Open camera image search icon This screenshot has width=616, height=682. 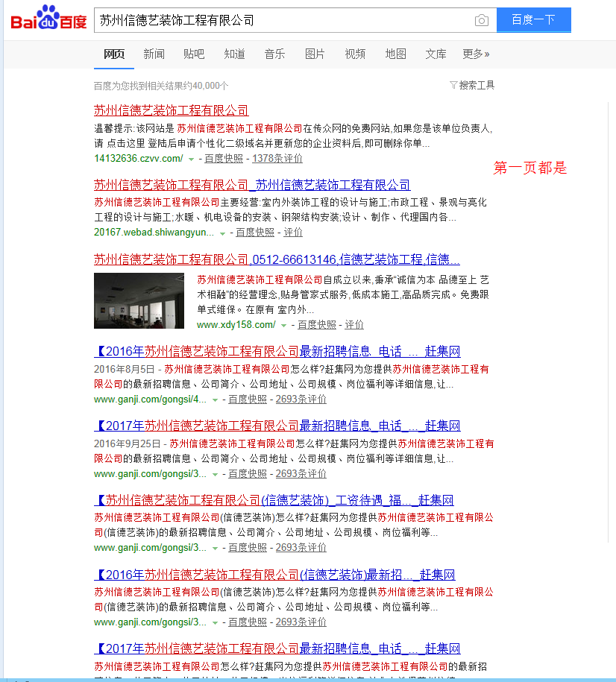481,20
